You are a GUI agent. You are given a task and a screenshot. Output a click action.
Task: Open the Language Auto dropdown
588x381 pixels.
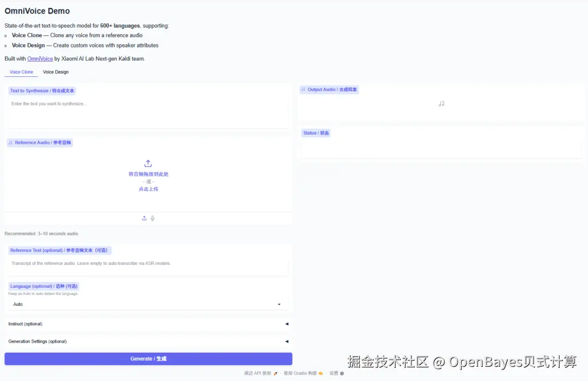148,304
